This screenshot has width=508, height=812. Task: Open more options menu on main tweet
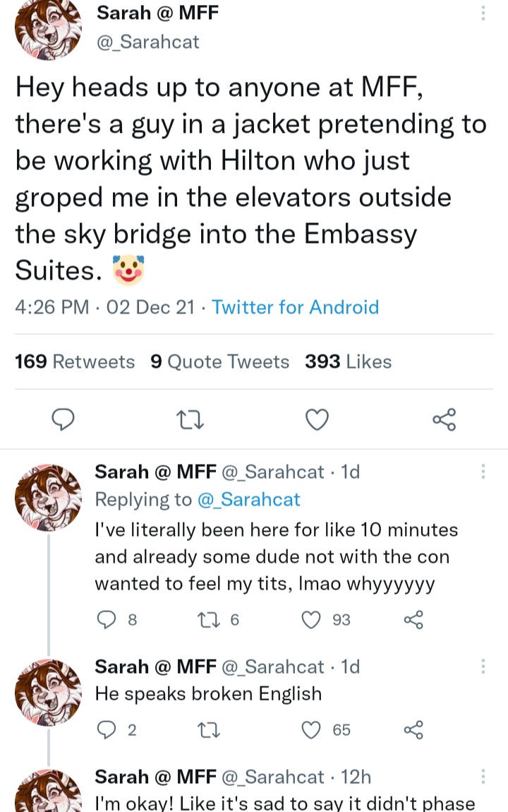[483, 13]
